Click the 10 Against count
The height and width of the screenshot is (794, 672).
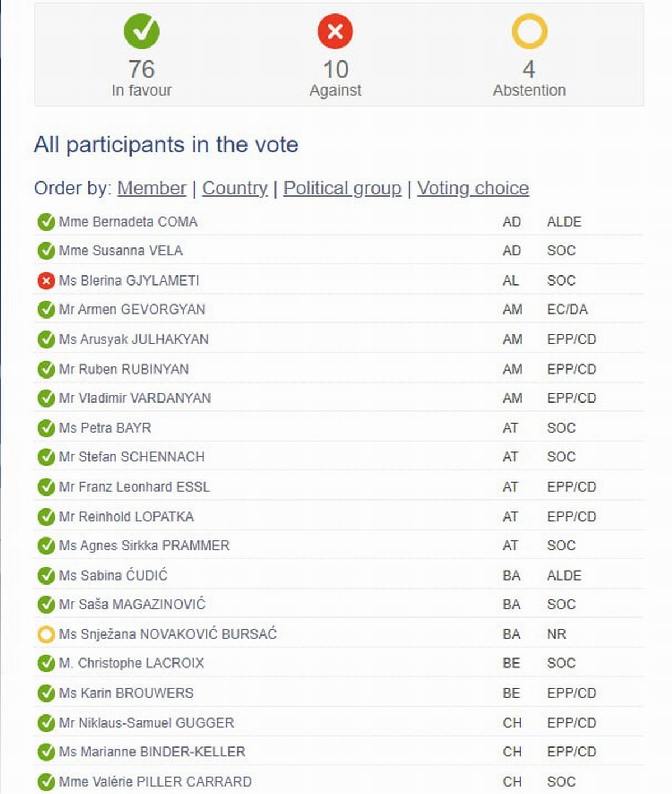(x=335, y=69)
